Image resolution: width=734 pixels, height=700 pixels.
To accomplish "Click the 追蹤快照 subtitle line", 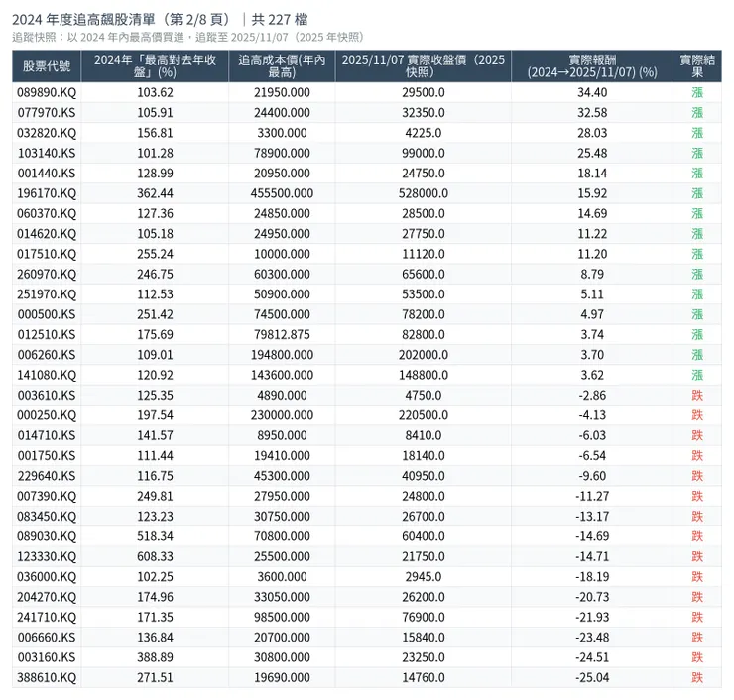I will (x=188, y=37).
